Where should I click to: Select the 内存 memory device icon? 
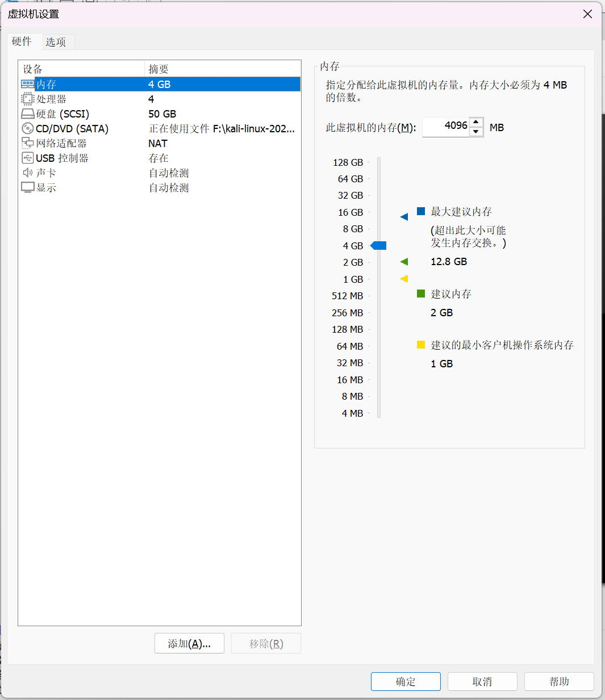tap(28, 84)
